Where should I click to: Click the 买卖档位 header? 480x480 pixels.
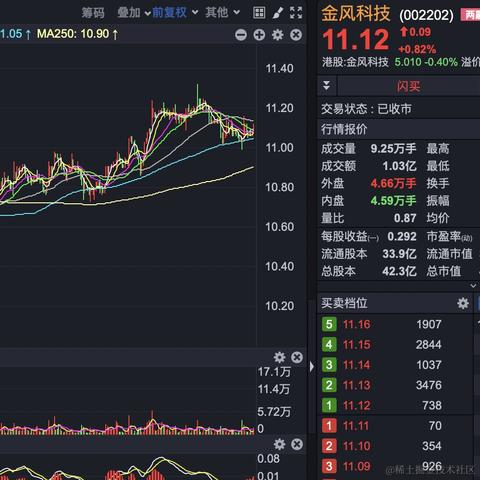[x=344, y=303]
